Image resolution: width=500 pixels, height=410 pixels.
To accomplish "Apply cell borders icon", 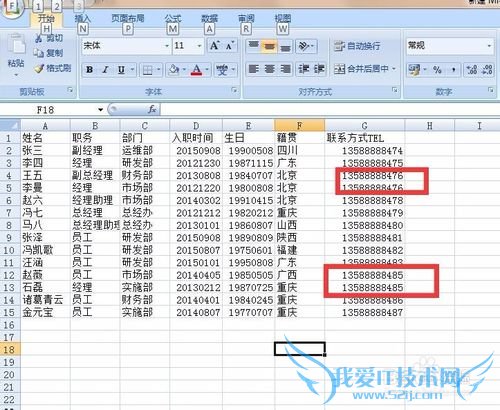I will (147, 70).
